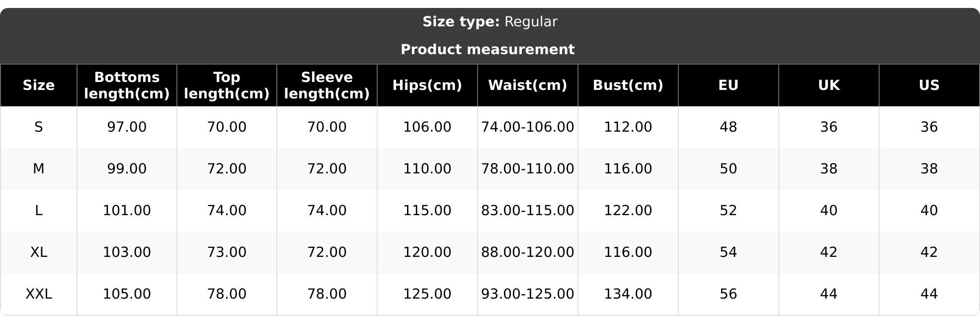Select the Hips(cm) column header
The width and height of the screenshot is (980, 316).
pyautogui.click(x=427, y=85)
